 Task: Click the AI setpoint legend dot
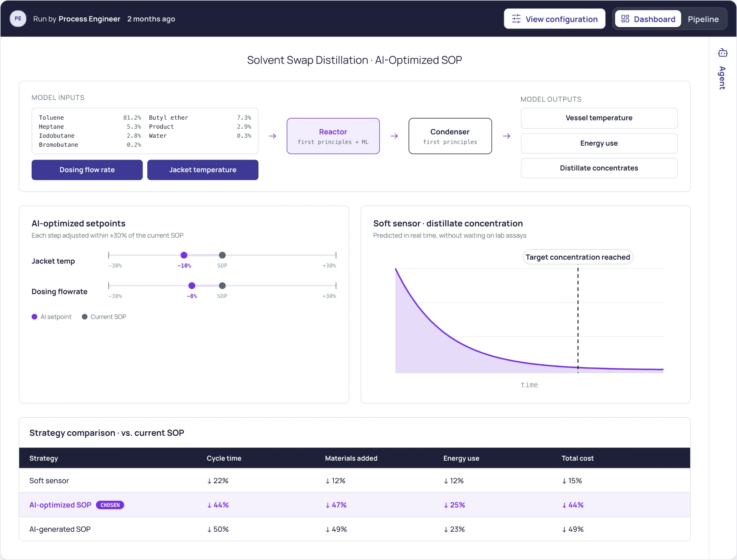tap(34, 317)
